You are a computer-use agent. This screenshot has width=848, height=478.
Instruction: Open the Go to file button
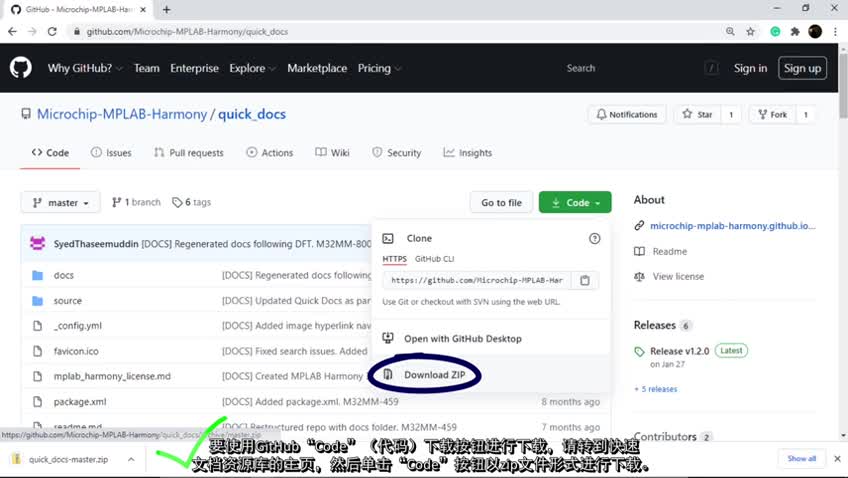point(501,202)
